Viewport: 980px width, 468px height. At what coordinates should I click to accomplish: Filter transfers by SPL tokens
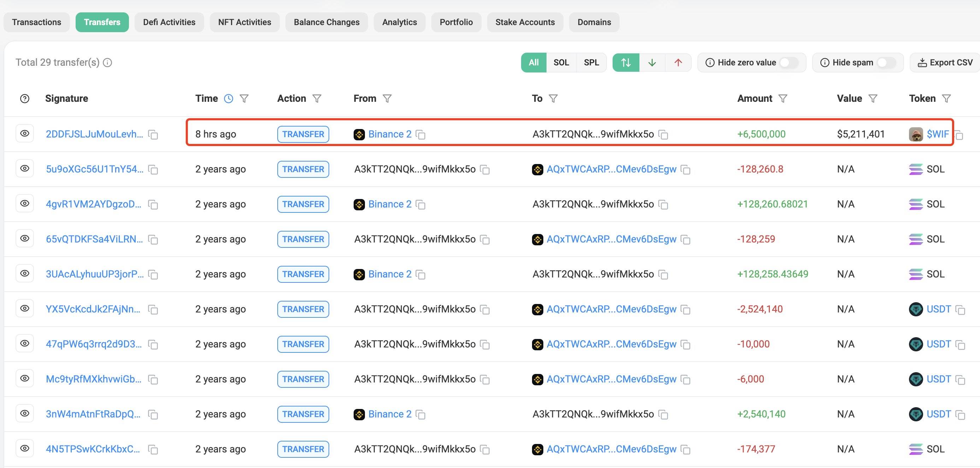point(591,63)
